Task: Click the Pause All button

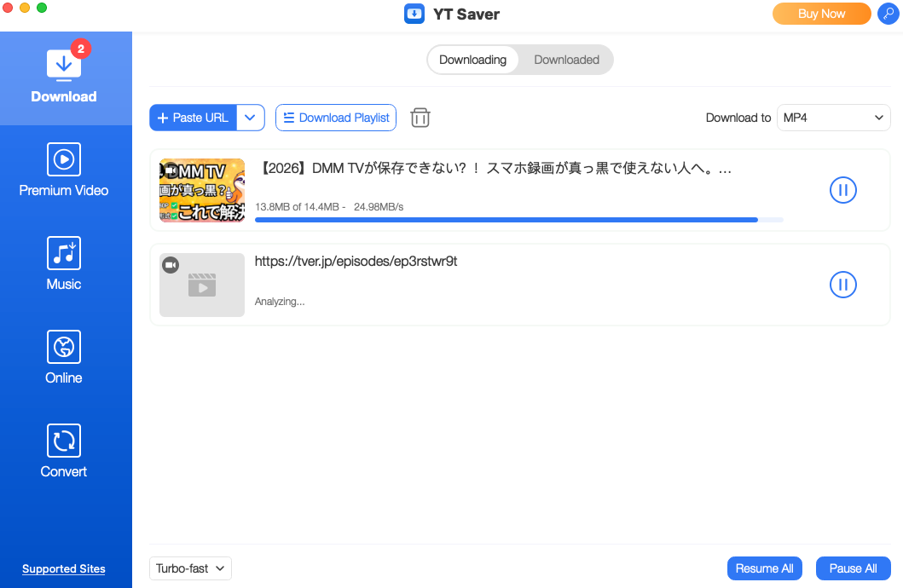Action: coord(853,568)
